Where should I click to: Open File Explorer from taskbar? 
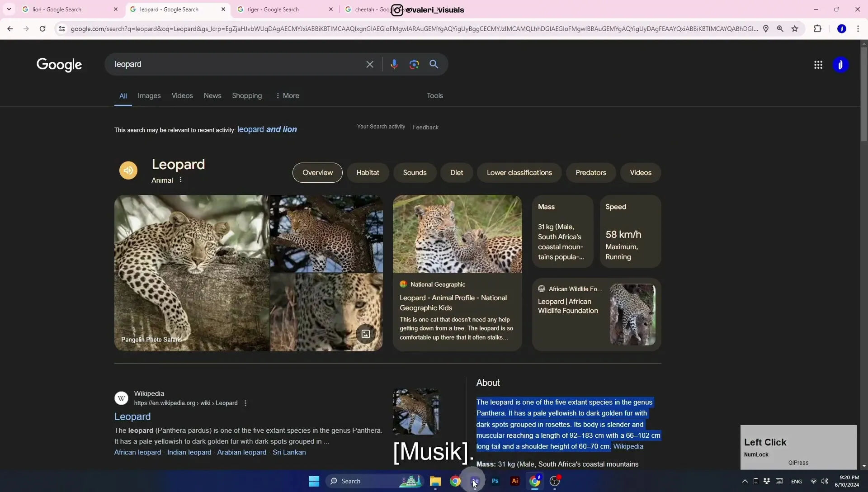point(435,481)
